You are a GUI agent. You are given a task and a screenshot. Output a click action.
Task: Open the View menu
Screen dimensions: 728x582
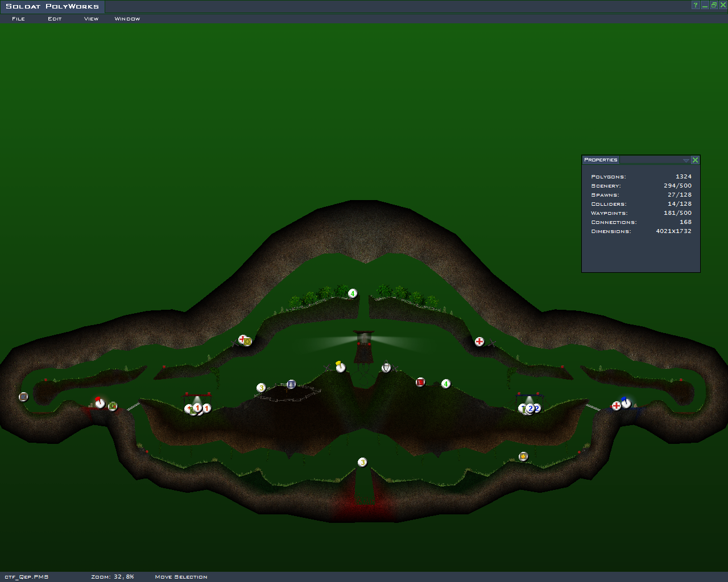click(91, 19)
